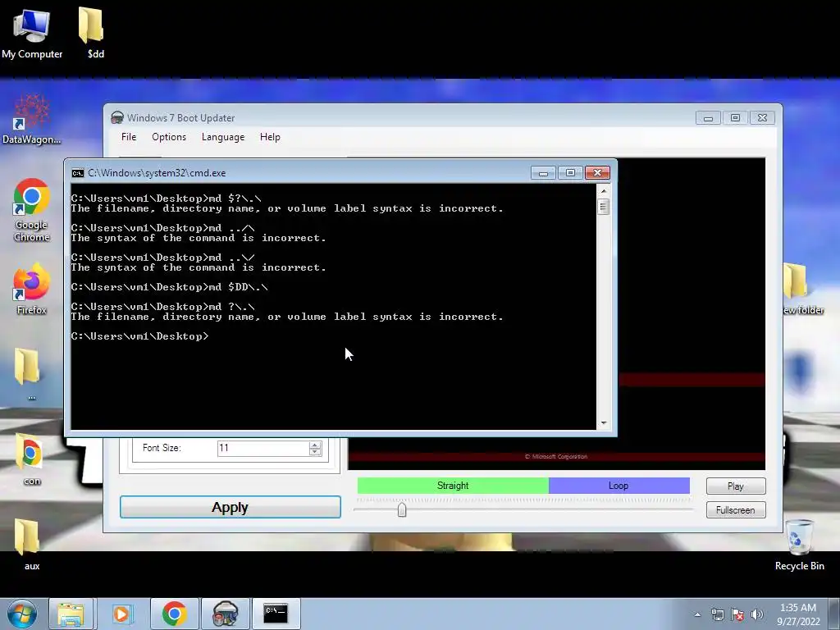Increase Font Size with up arrow
This screenshot has height=630, width=840.
[315, 445]
